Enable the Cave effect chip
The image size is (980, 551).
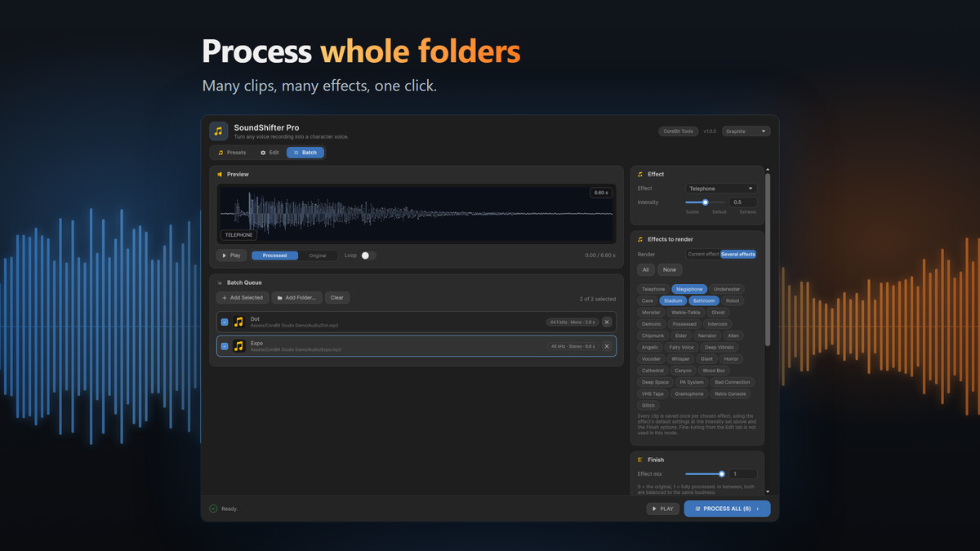(648, 300)
